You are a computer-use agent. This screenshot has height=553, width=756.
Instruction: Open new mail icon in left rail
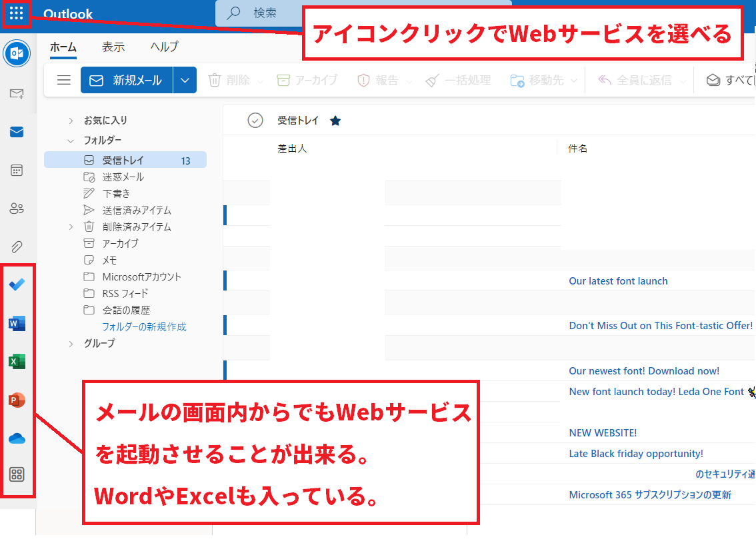[x=17, y=93]
